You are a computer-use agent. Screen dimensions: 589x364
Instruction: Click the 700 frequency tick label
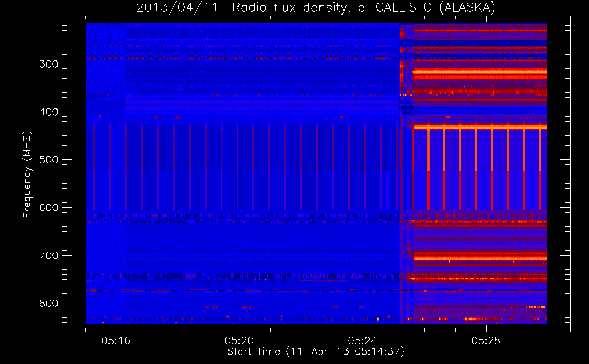(49, 256)
